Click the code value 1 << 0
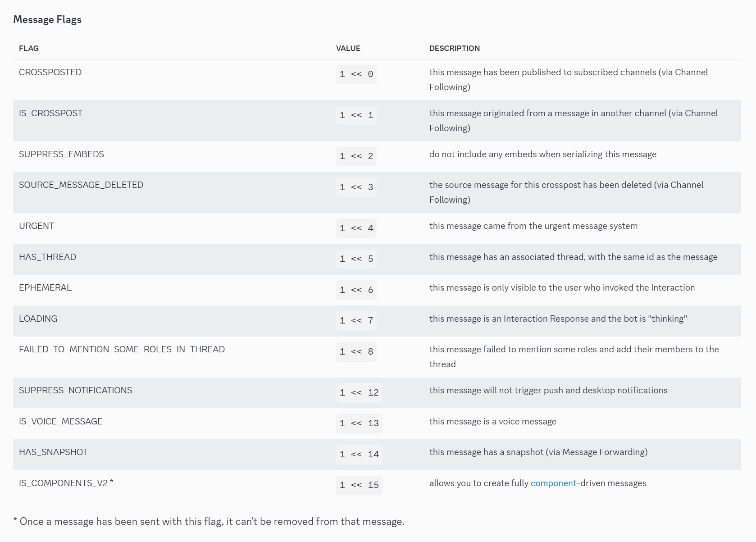This screenshot has width=756, height=542. (356, 74)
